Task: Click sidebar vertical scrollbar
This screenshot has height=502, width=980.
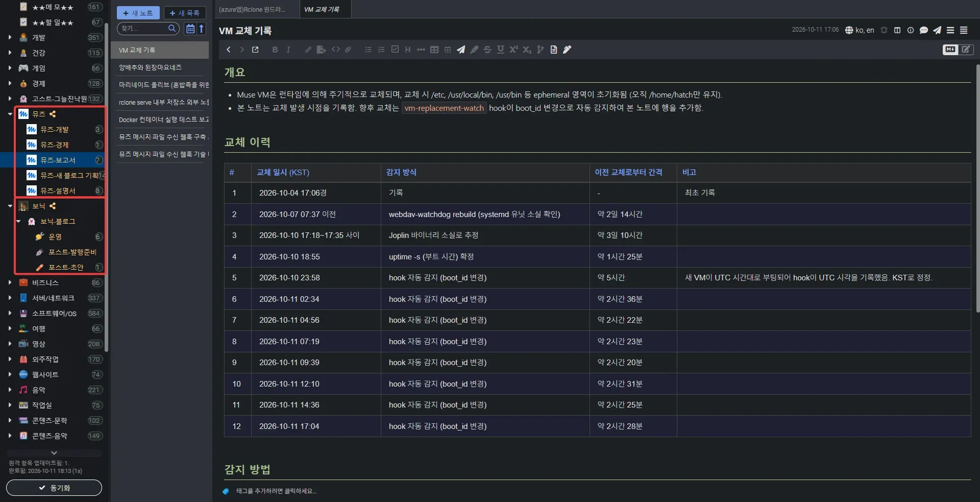Action: coord(107,186)
